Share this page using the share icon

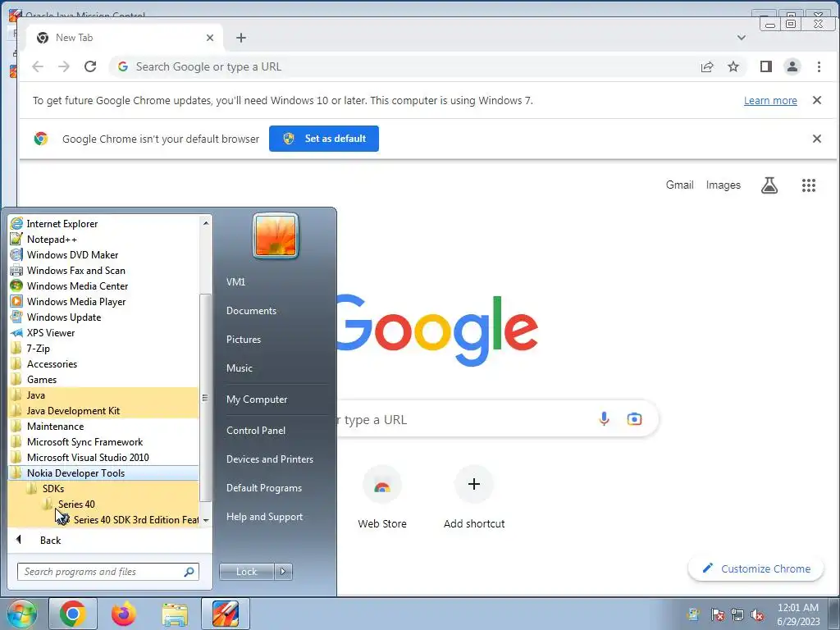pos(707,66)
